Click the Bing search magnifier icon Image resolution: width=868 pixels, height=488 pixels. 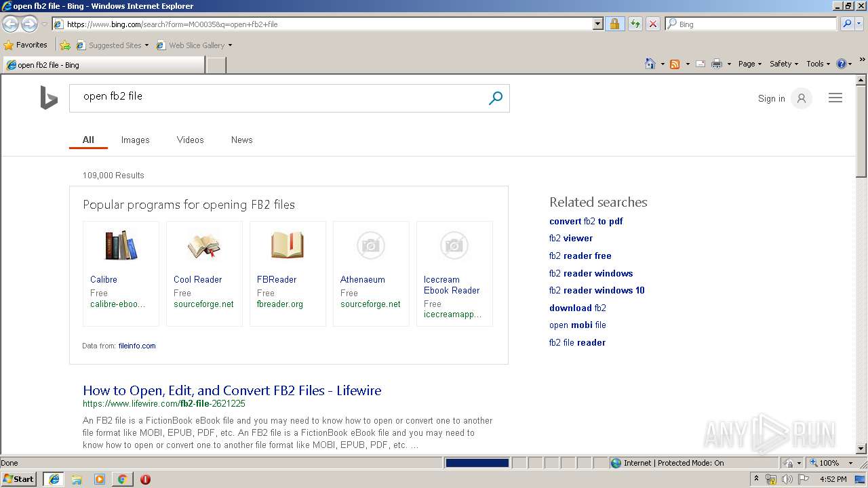tap(496, 98)
